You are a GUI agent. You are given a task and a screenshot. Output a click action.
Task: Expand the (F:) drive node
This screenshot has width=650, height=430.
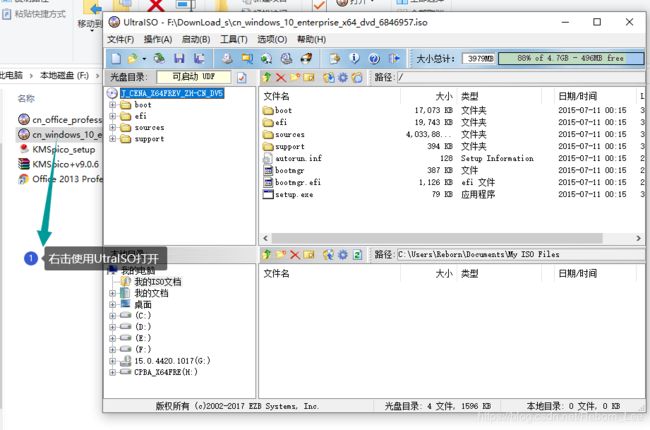coord(112,349)
